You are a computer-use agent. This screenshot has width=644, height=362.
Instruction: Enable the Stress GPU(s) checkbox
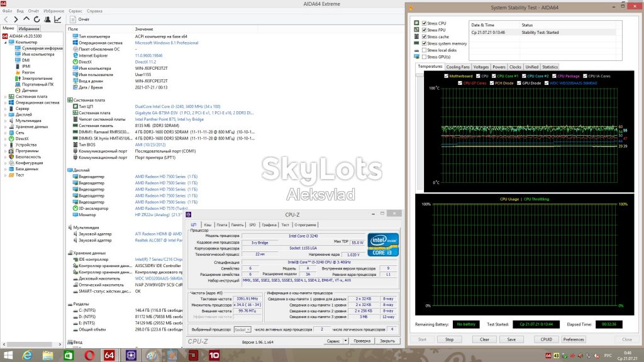click(x=425, y=57)
